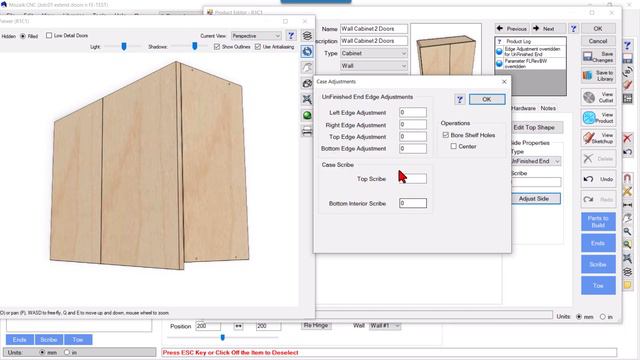Image resolution: width=640 pixels, height=360 pixels.
Task: Click the green sphere render icon
Action: tap(307, 116)
